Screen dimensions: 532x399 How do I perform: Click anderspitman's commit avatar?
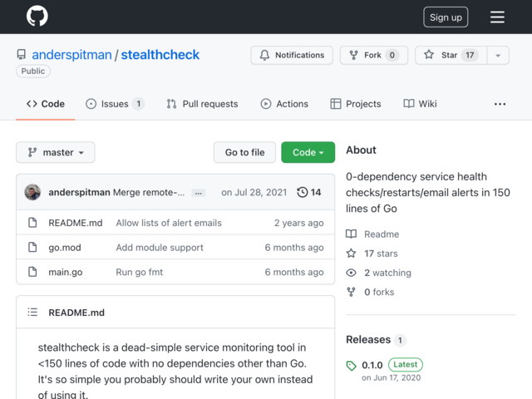32,192
